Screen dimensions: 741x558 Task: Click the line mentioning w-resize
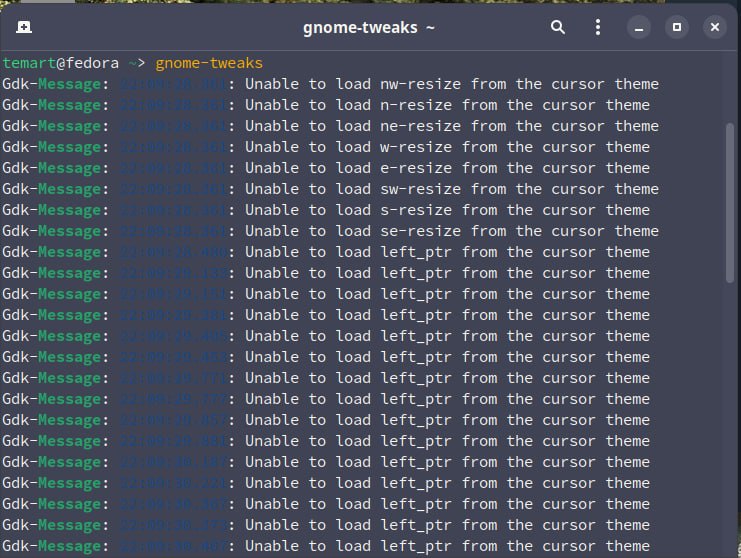326,147
